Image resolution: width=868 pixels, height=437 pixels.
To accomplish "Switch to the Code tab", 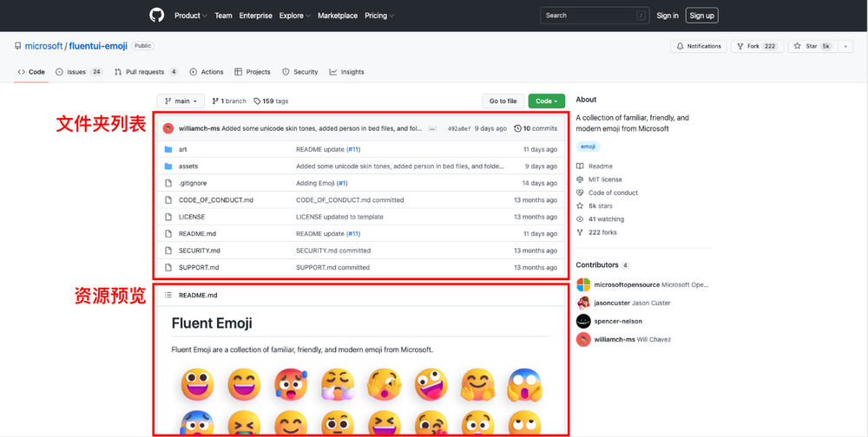I will click(31, 72).
